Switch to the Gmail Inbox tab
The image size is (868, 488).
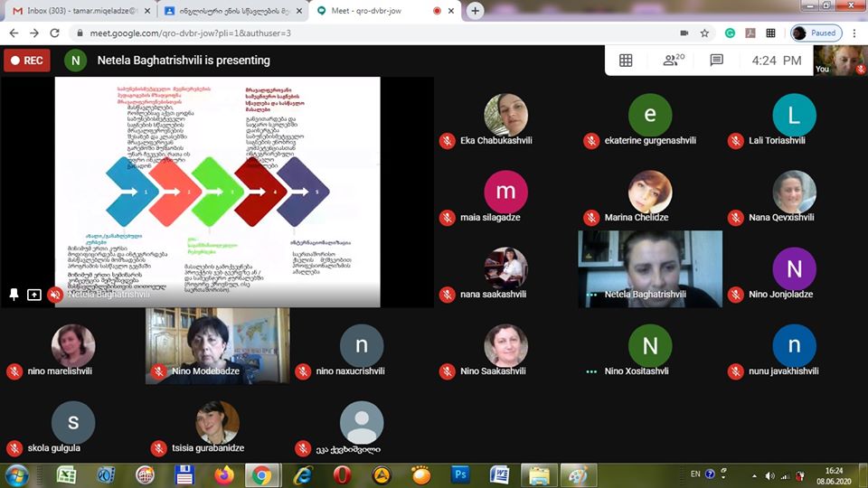pyautogui.click(x=77, y=11)
